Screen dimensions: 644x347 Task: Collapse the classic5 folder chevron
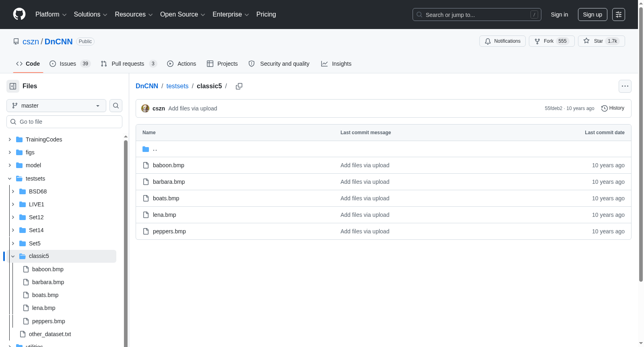pyautogui.click(x=13, y=256)
